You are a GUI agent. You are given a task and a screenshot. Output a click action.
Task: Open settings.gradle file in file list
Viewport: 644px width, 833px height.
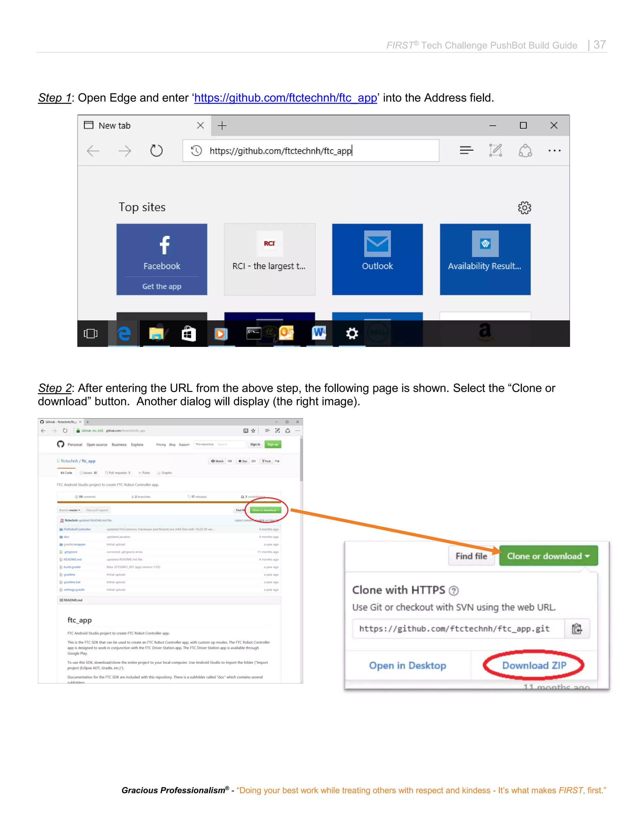pos(74,590)
